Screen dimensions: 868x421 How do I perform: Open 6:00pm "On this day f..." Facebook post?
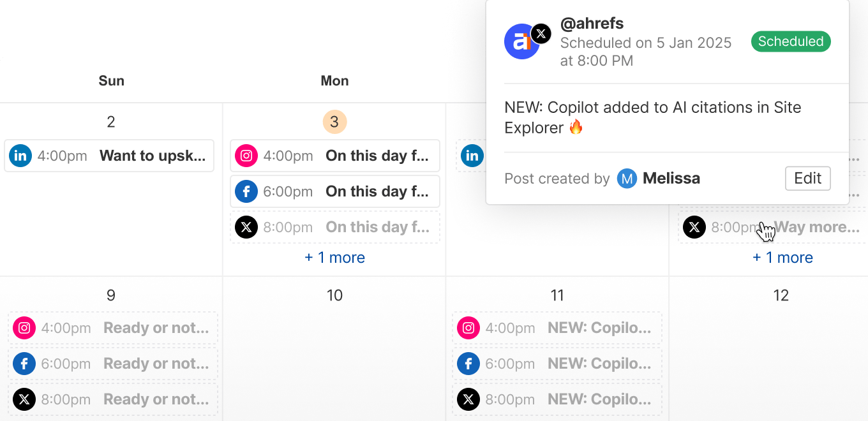pos(377,191)
